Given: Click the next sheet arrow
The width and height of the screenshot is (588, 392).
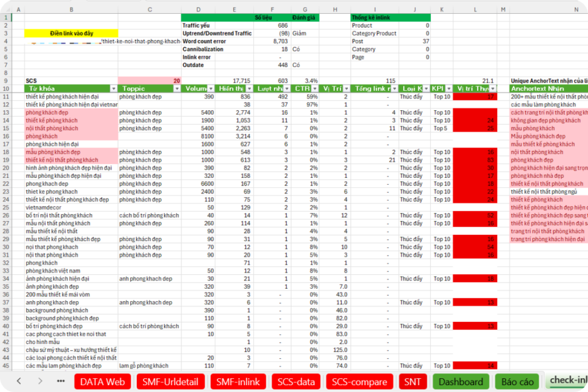Looking at the screenshot, I should (x=40, y=381).
